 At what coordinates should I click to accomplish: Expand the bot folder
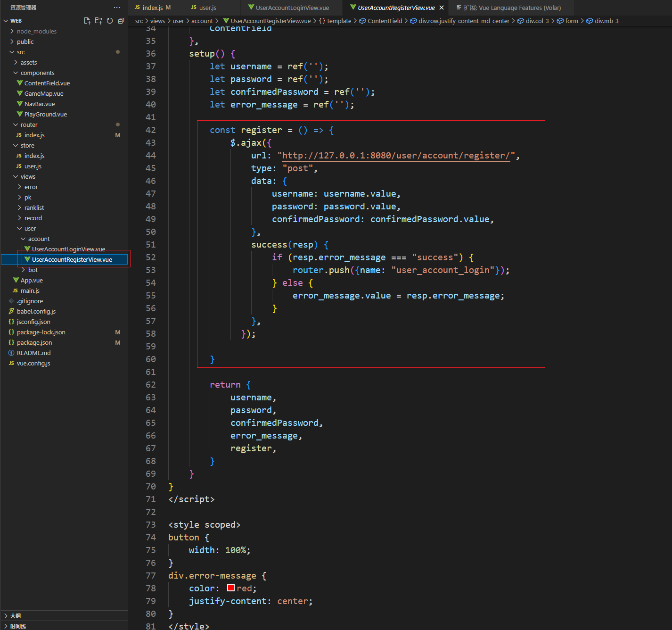[33, 270]
